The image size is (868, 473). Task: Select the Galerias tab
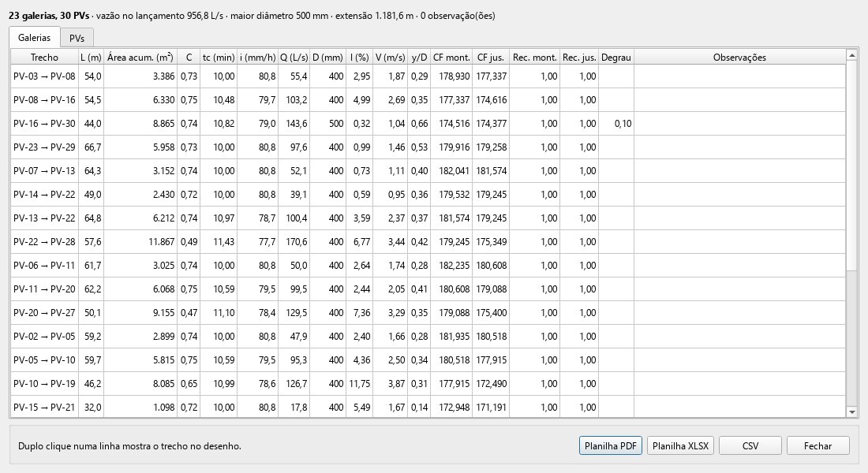(x=34, y=38)
